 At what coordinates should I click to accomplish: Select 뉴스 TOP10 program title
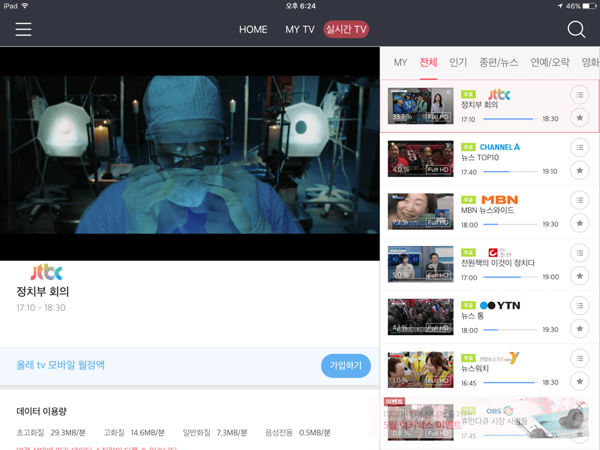480,158
